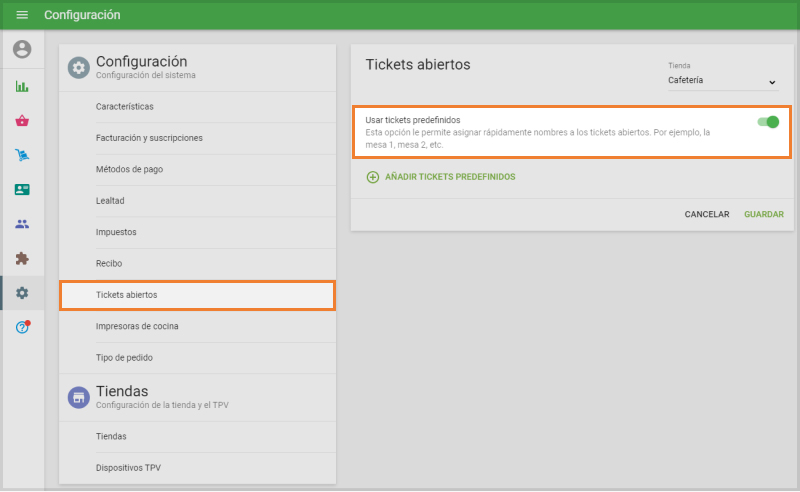This screenshot has width=800, height=492.
Task: Click Añadir tickets predefinidos
Action: (x=441, y=177)
